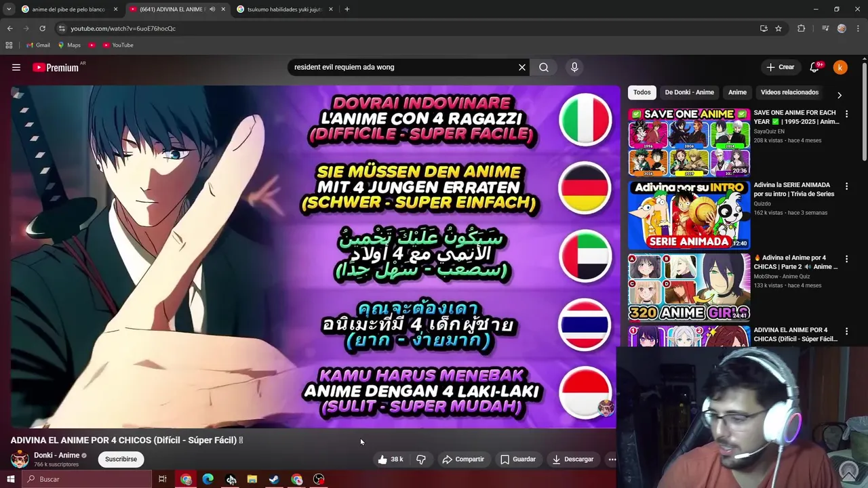Go to YouTube Premium home logo

point(56,67)
